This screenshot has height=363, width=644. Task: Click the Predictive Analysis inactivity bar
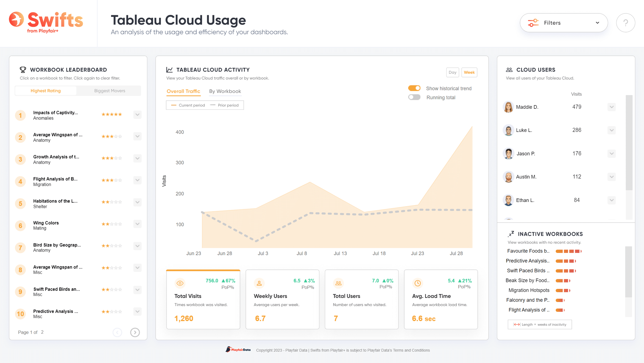click(566, 261)
